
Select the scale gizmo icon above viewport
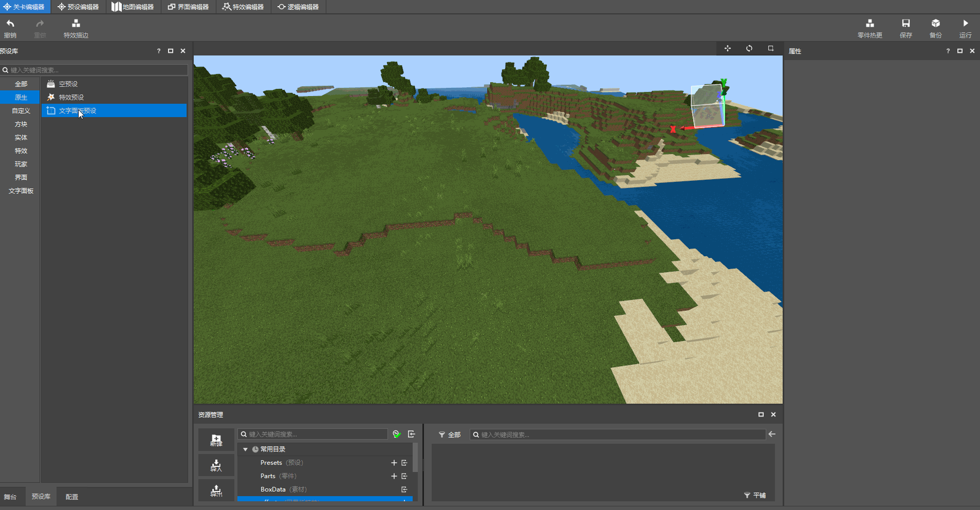coord(770,48)
